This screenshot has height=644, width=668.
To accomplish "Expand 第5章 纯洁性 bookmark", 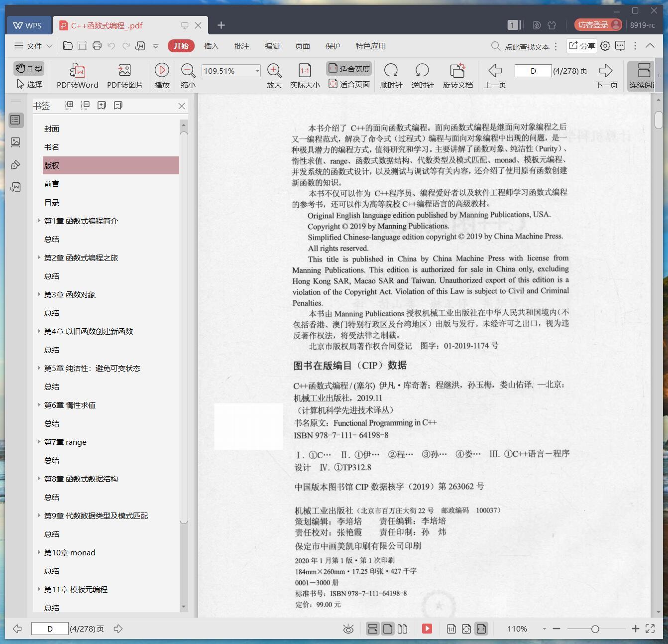I will tap(39, 368).
